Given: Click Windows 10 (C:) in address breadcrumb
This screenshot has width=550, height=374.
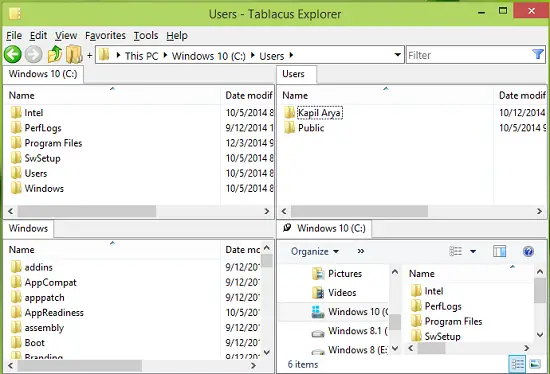Looking at the screenshot, I should tap(208, 56).
